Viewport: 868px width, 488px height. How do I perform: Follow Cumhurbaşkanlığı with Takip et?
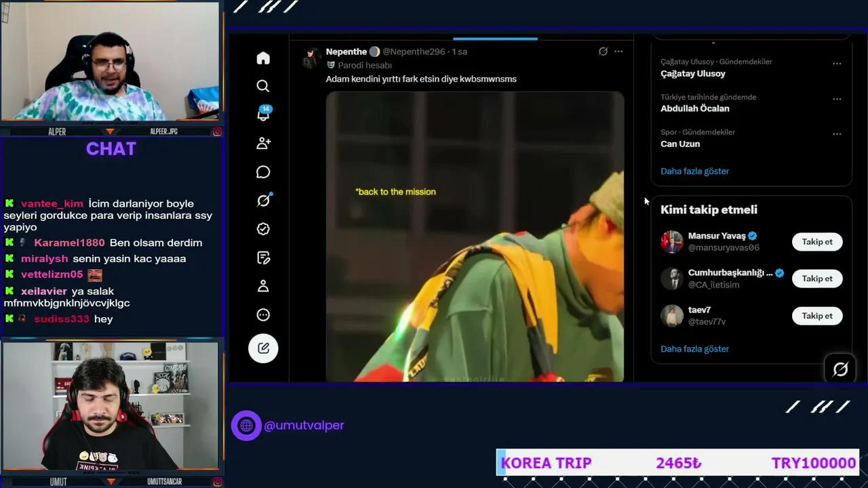click(x=817, y=279)
